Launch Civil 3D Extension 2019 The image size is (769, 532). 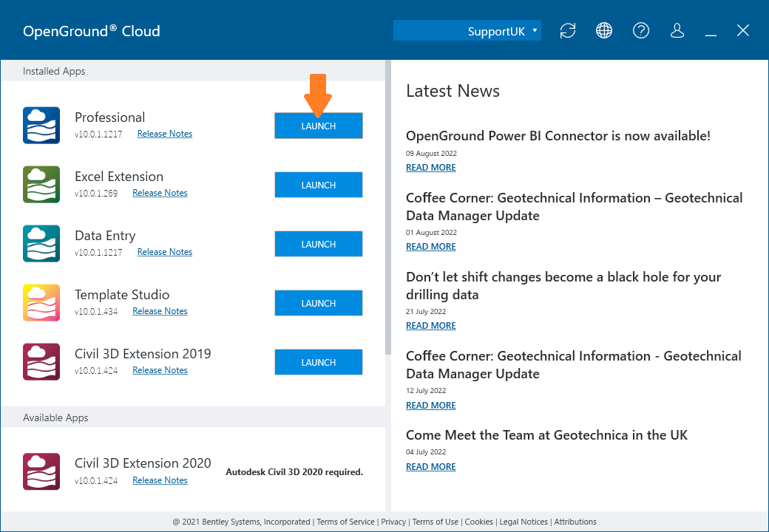pos(318,362)
